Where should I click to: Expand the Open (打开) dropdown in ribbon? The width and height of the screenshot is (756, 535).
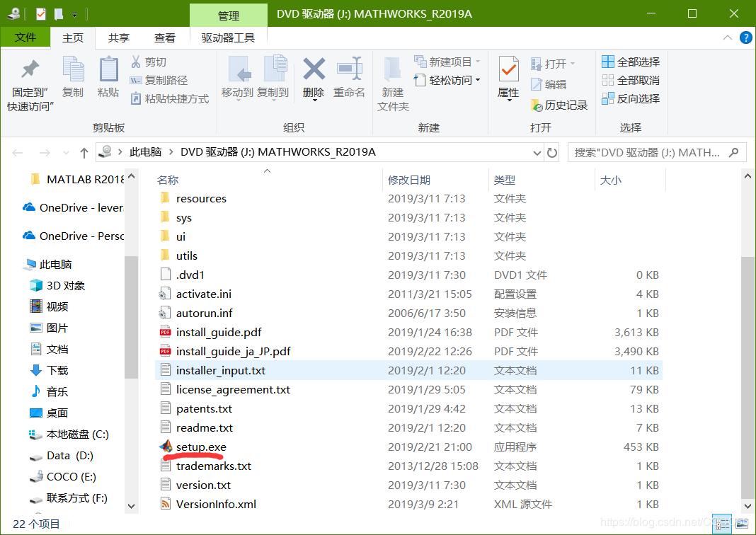pos(572,64)
